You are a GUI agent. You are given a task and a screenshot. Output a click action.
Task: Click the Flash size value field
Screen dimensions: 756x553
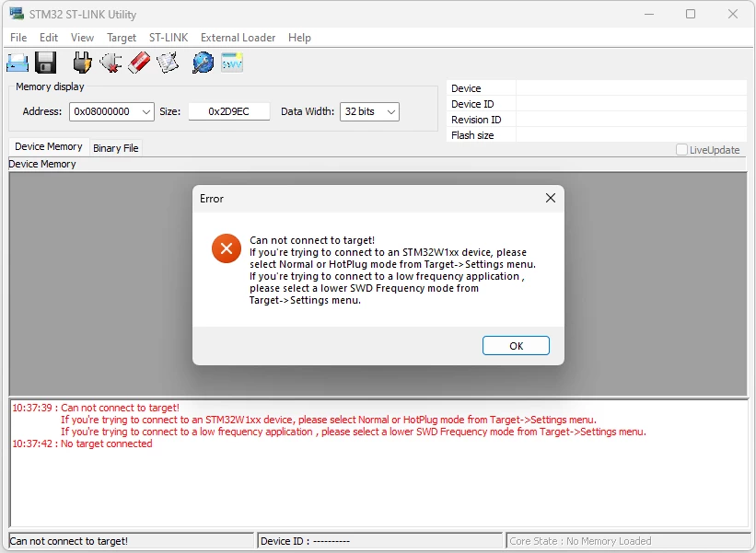pyautogui.click(x=631, y=135)
